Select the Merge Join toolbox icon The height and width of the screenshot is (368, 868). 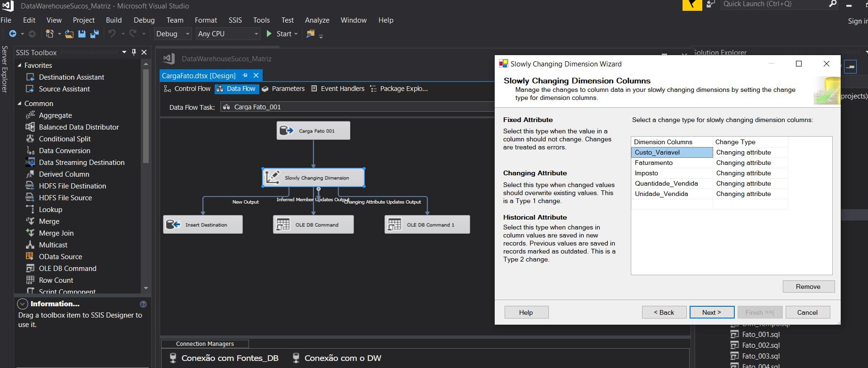(30, 233)
